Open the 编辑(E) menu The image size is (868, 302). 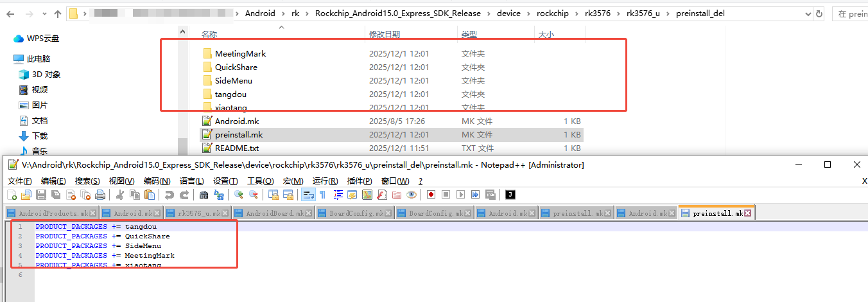pos(53,181)
